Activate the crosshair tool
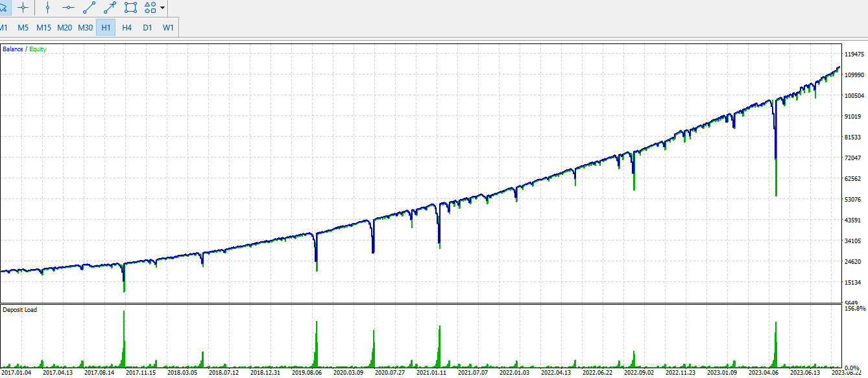Image resolution: width=868 pixels, height=378 pixels. coord(23,8)
